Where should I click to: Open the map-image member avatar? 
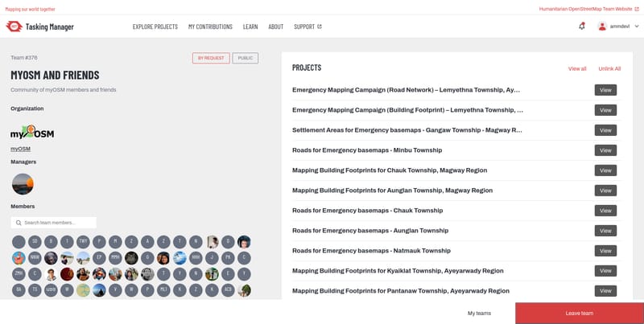(x=83, y=290)
